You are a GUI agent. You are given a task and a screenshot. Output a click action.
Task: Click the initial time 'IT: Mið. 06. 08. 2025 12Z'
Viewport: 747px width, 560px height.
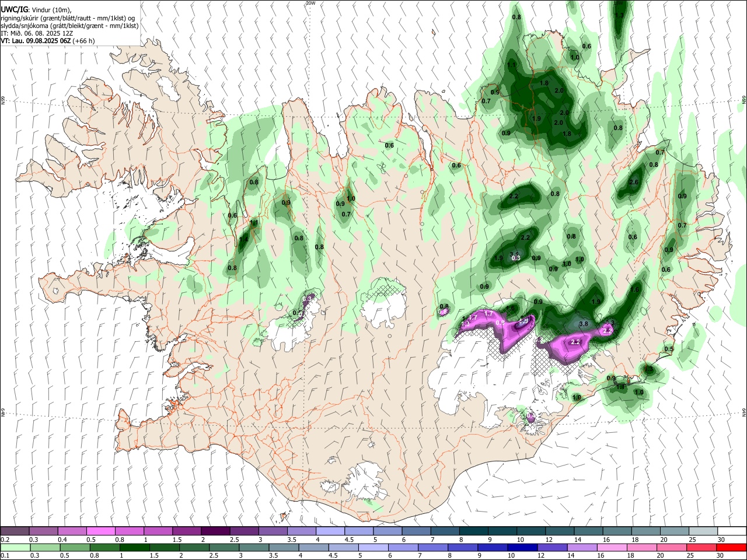pos(37,33)
